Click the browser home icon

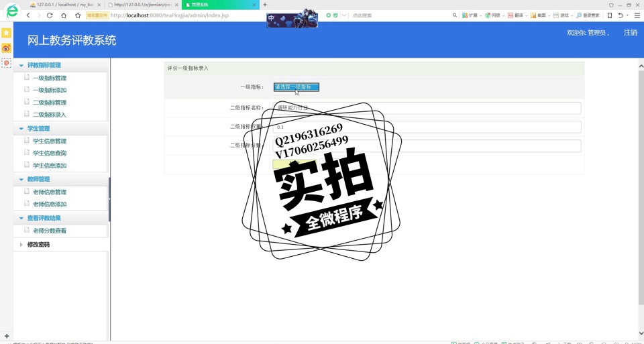click(x=64, y=15)
